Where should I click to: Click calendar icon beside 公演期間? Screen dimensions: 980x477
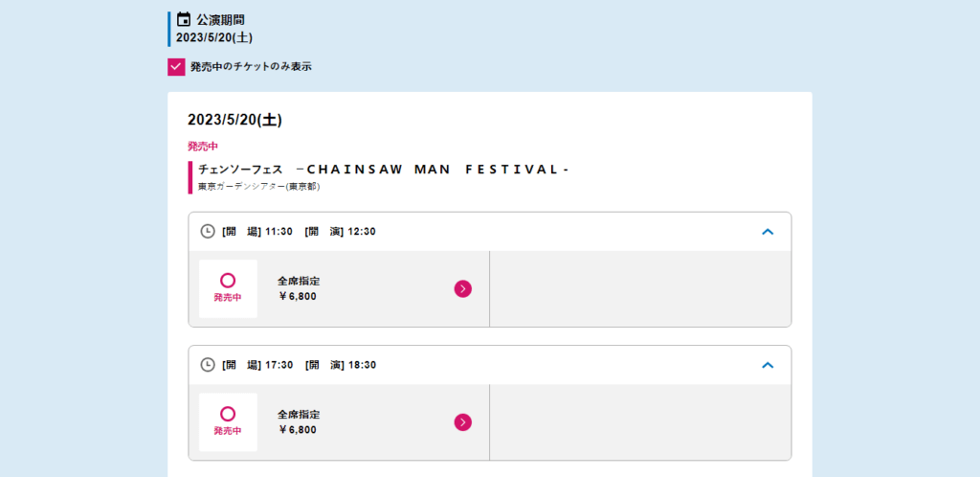(x=184, y=19)
